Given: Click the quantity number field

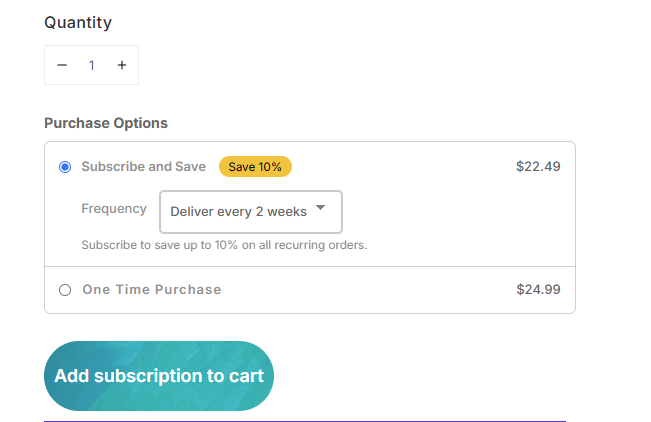Looking at the screenshot, I should click(x=92, y=65).
